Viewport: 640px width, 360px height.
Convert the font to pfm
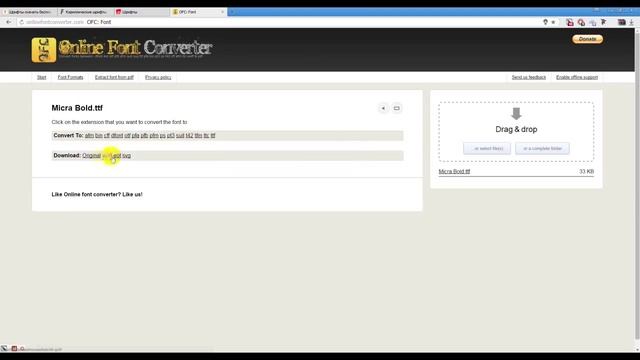[x=154, y=136]
